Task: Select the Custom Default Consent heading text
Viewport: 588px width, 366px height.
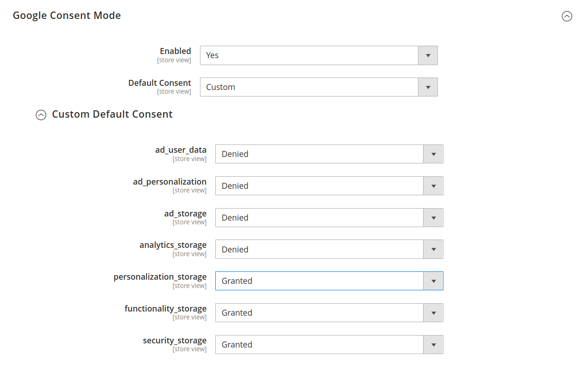Action: click(112, 114)
